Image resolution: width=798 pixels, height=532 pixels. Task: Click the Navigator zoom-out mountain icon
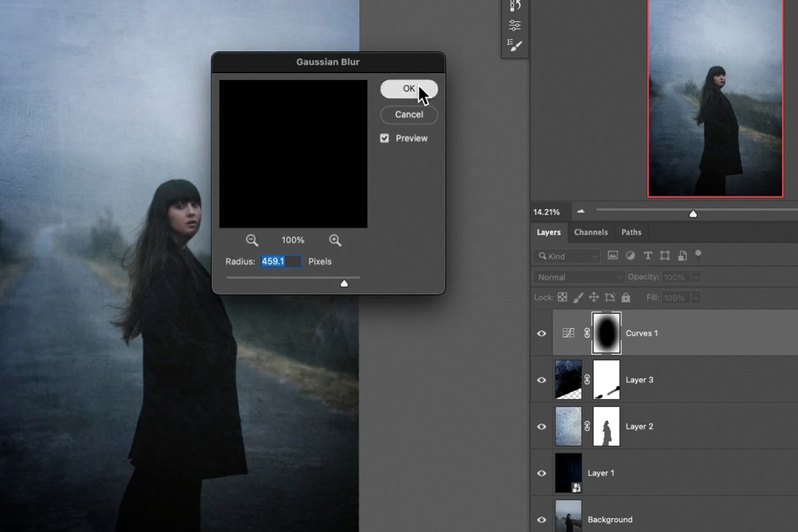(581, 211)
